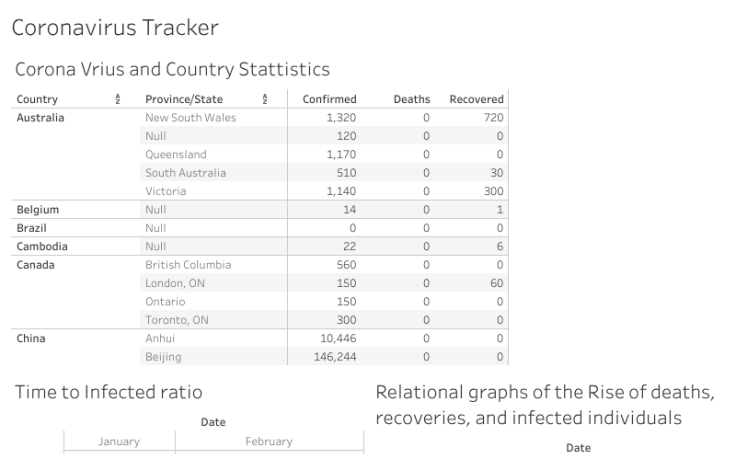This screenshot has height=454, width=736.
Task: Select the Time to Infected ratio title
Action: click(107, 393)
